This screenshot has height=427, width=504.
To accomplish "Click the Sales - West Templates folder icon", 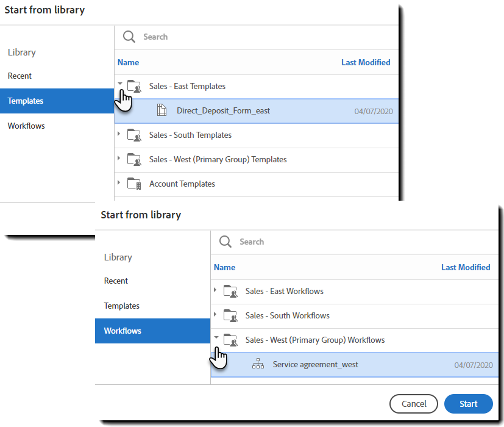I will [134, 159].
